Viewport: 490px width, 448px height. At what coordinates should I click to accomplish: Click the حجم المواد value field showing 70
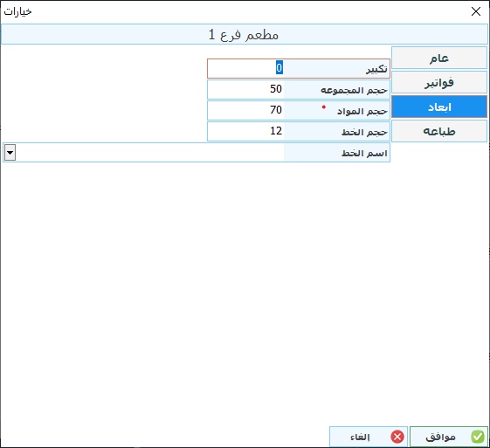tap(246, 110)
